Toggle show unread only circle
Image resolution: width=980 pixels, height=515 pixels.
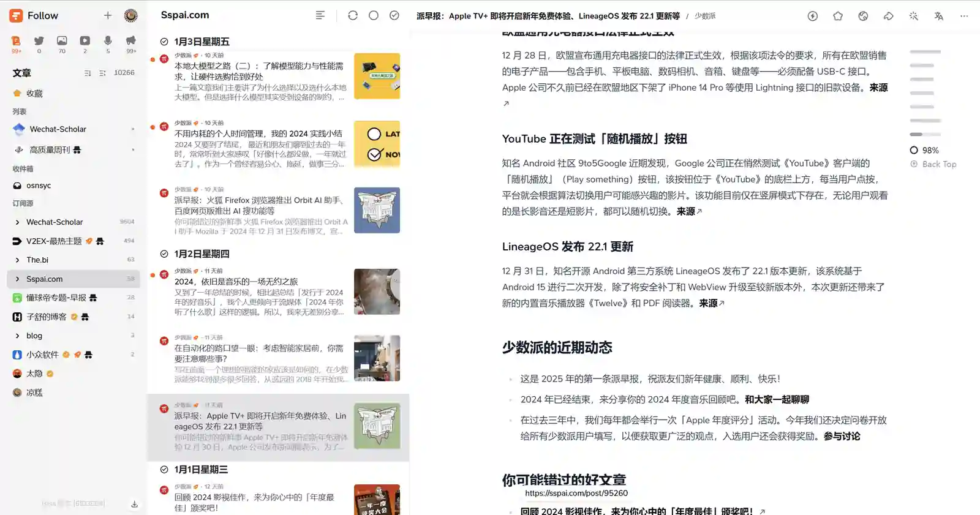tap(374, 15)
